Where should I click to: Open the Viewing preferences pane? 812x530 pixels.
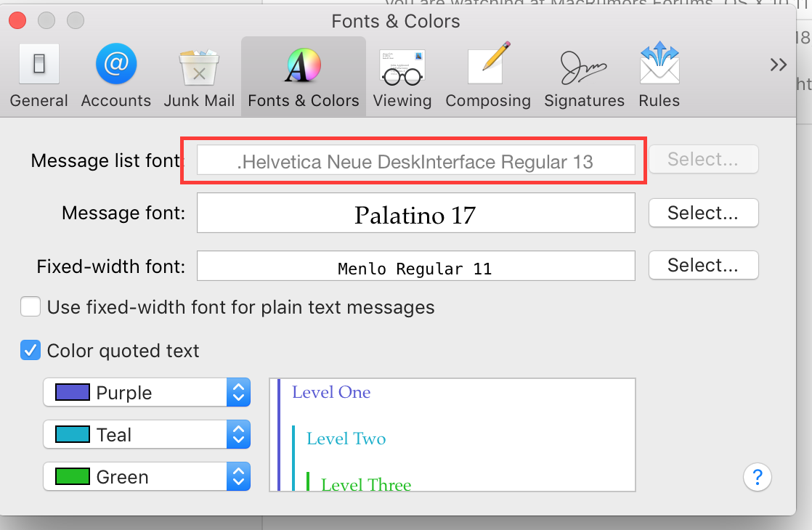click(402, 76)
